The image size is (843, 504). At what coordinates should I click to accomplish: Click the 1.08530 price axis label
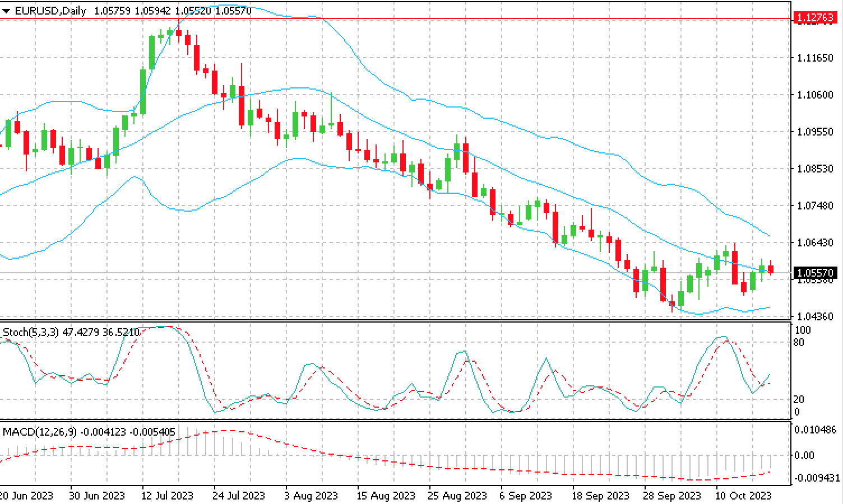(814, 169)
